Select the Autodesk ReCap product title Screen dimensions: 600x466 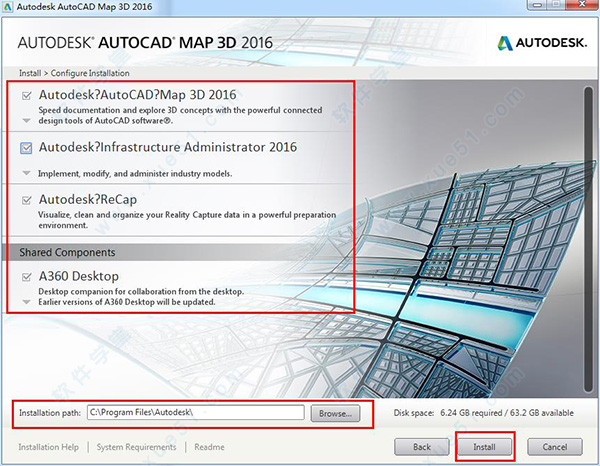[x=88, y=199]
